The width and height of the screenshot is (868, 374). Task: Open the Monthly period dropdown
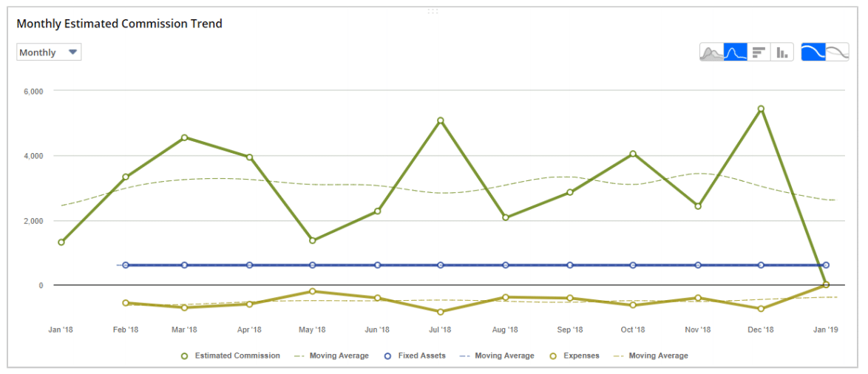click(49, 52)
